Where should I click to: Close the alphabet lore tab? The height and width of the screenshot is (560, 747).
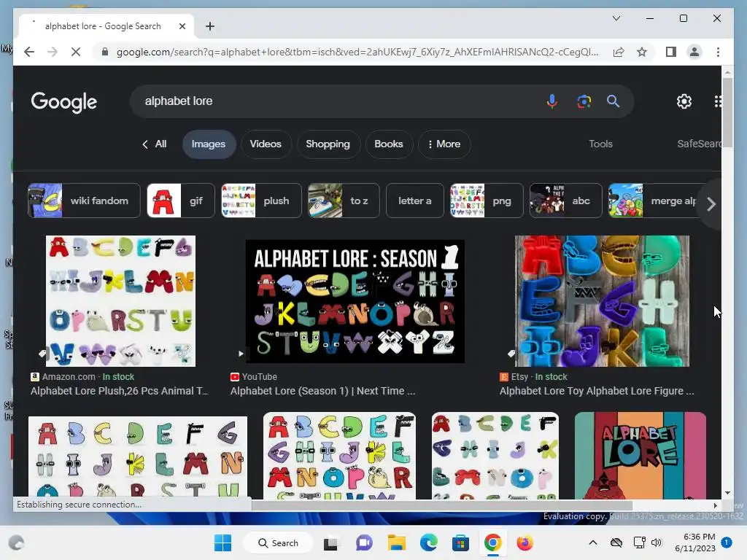tap(182, 26)
